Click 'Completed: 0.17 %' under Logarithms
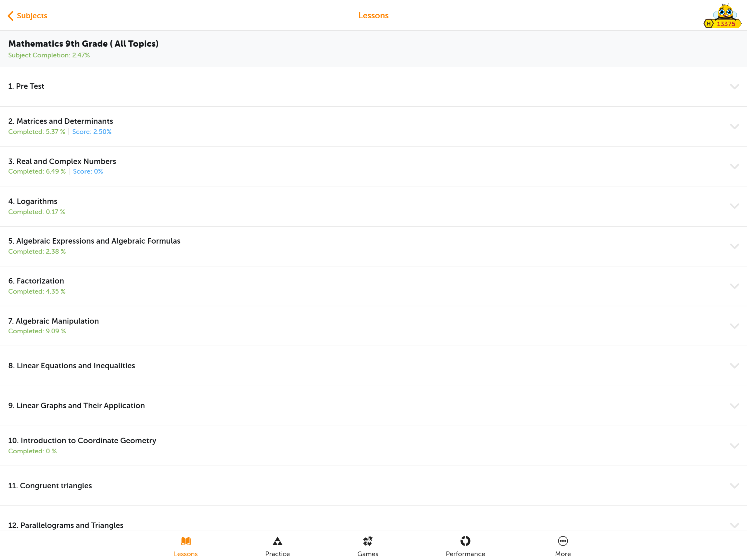The image size is (747, 560). coord(36,212)
